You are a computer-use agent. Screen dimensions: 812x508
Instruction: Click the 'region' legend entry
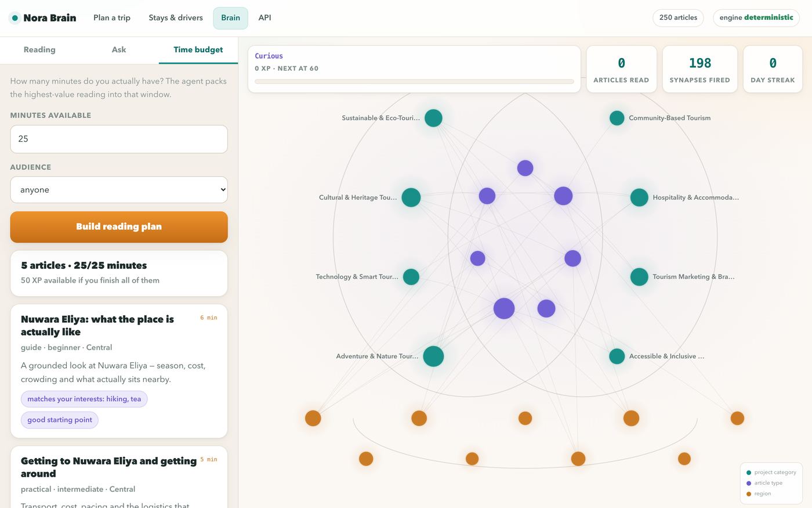[x=759, y=494]
